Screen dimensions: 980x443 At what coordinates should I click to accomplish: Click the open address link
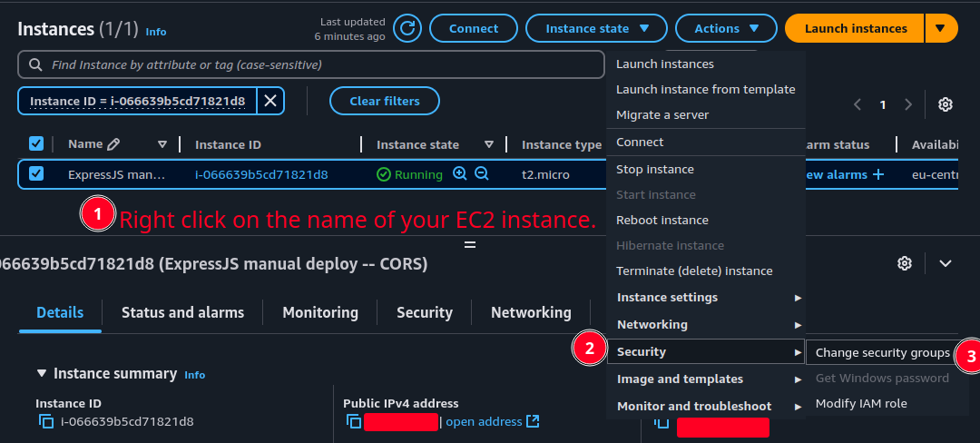pyautogui.click(x=484, y=422)
